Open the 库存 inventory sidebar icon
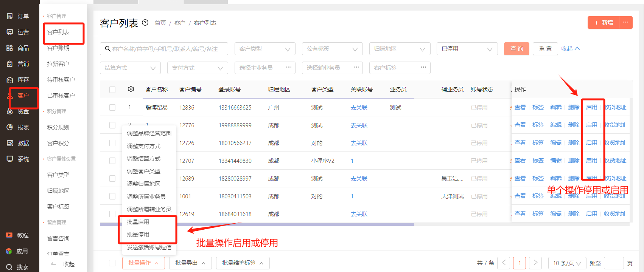Image resolution: width=644 pixels, height=272 pixels. coord(10,80)
